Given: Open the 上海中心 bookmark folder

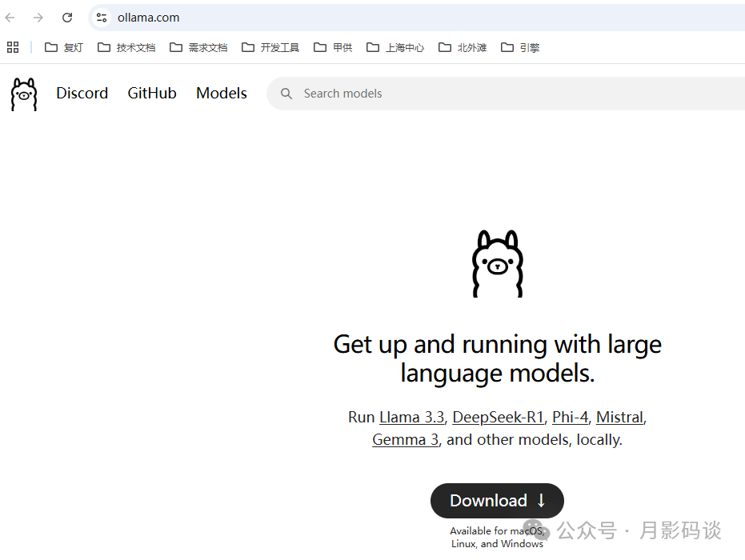Looking at the screenshot, I should pyautogui.click(x=395, y=47).
